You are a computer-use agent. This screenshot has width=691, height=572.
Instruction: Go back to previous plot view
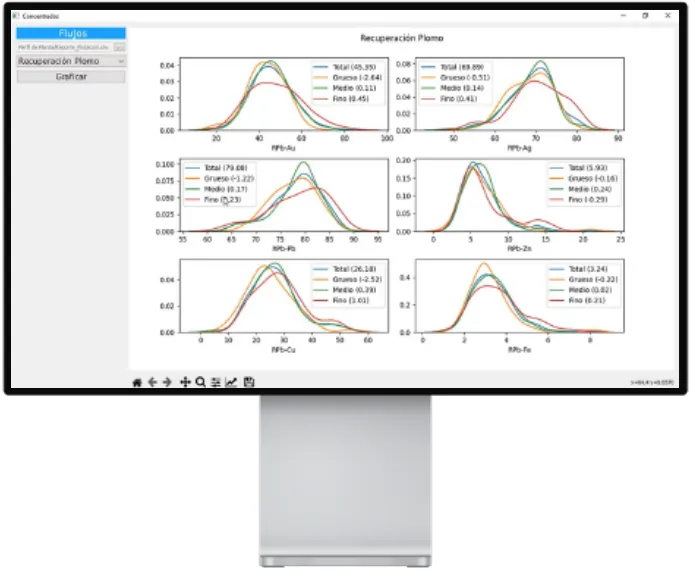[152, 381]
